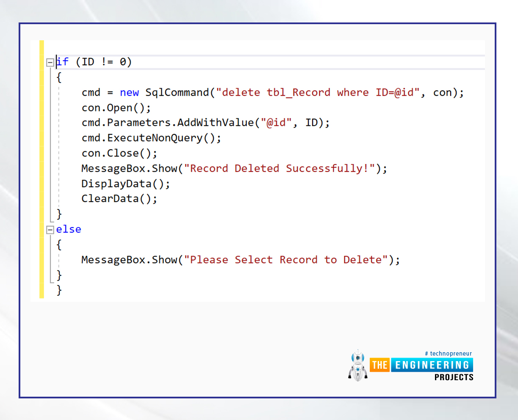Click the "@id" string in AddWithValue

pos(276,123)
